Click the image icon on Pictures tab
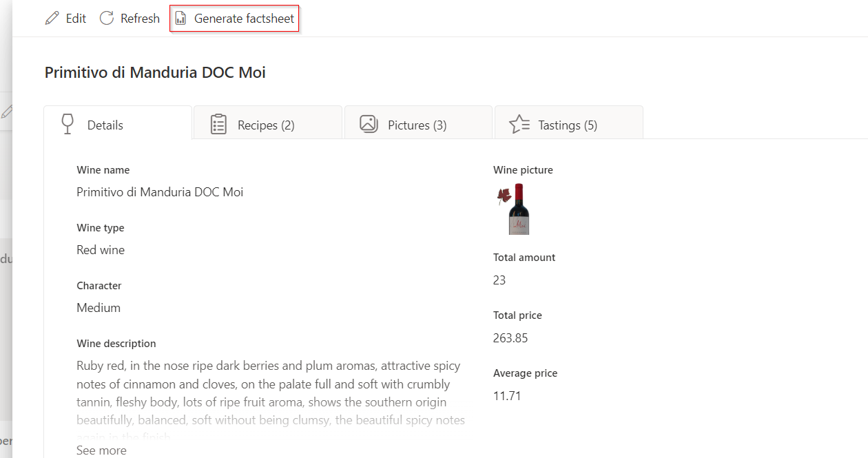This screenshot has height=458, width=868. (x=369, y=124)
